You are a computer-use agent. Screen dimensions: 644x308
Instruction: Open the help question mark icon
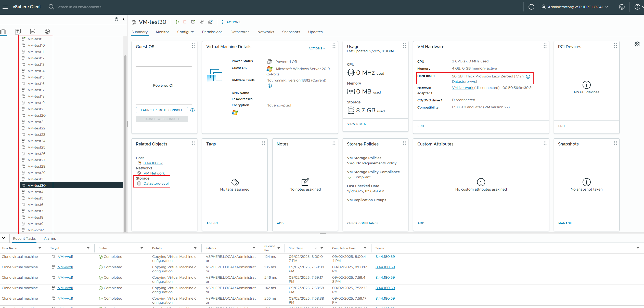point(637,7)
